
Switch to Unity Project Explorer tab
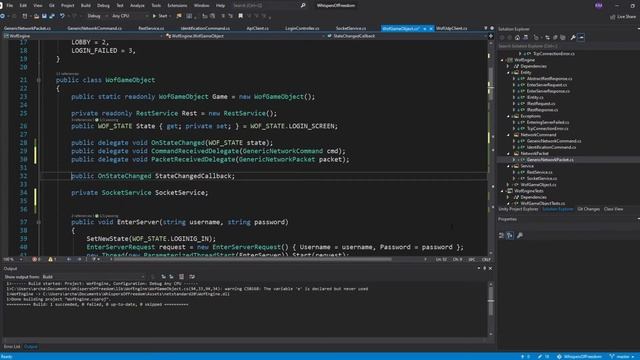pyautogui.click(x=518, y=209)
